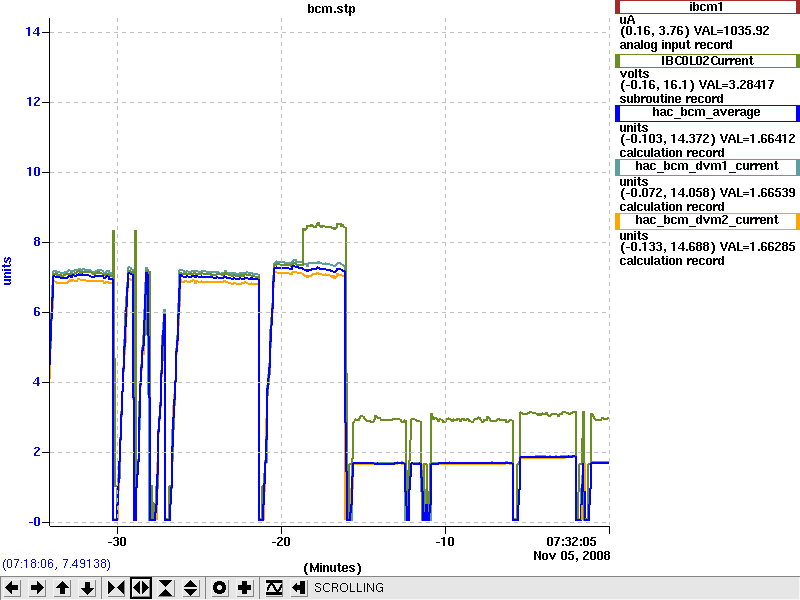This screenshot has height=600, width=800.
Task: Click the arrow-to-bar scroll reset icon
Action: click(298, 588)
